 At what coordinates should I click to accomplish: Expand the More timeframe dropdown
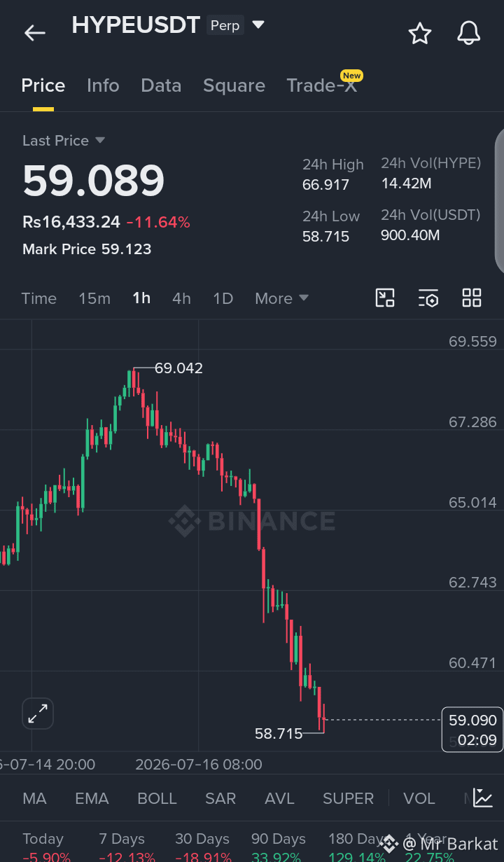coord(282,298)
